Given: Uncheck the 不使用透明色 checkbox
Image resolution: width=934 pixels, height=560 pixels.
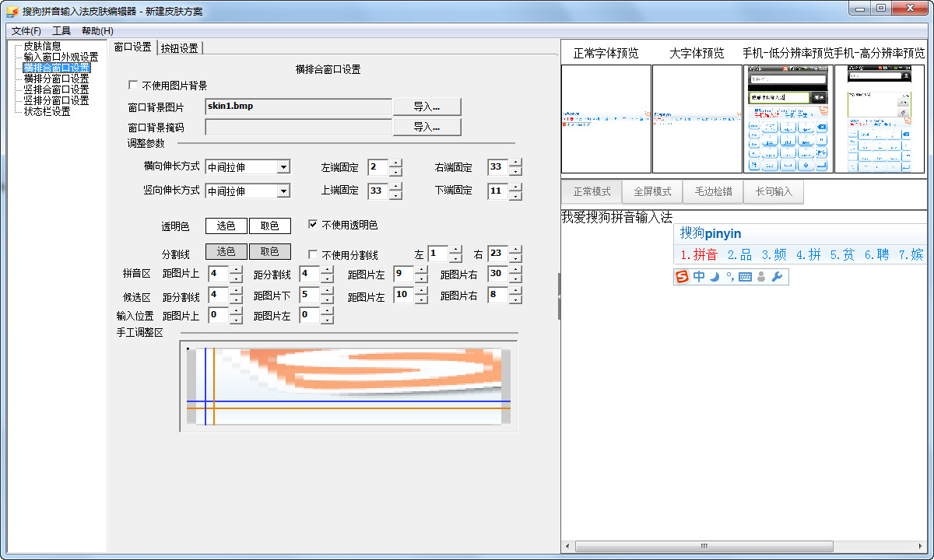Looking at the screenshot, I should (313, 225).
